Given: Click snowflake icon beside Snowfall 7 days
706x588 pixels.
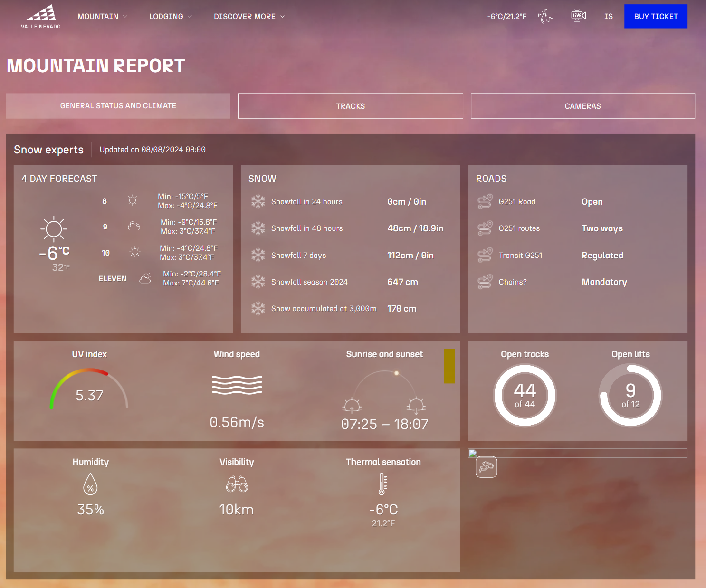Looking at the screenshot, I should tap(258, 255).
